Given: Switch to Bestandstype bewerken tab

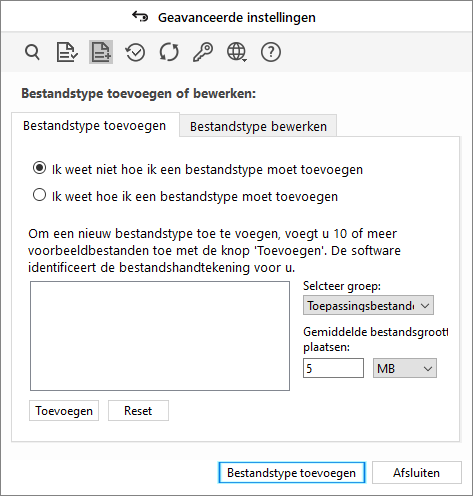Looking at the screenshot, I should coord(258,126).
